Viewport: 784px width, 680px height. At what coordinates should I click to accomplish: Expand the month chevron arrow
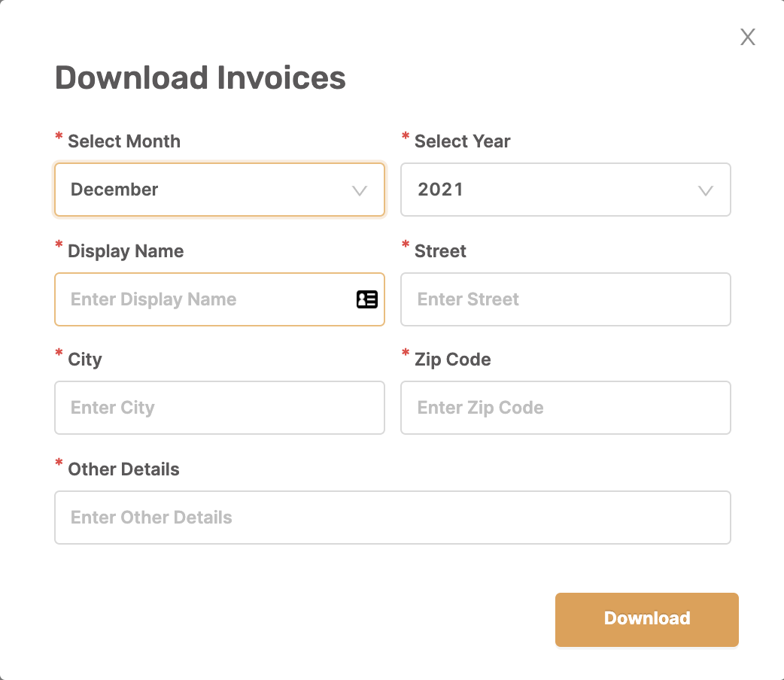360,190
